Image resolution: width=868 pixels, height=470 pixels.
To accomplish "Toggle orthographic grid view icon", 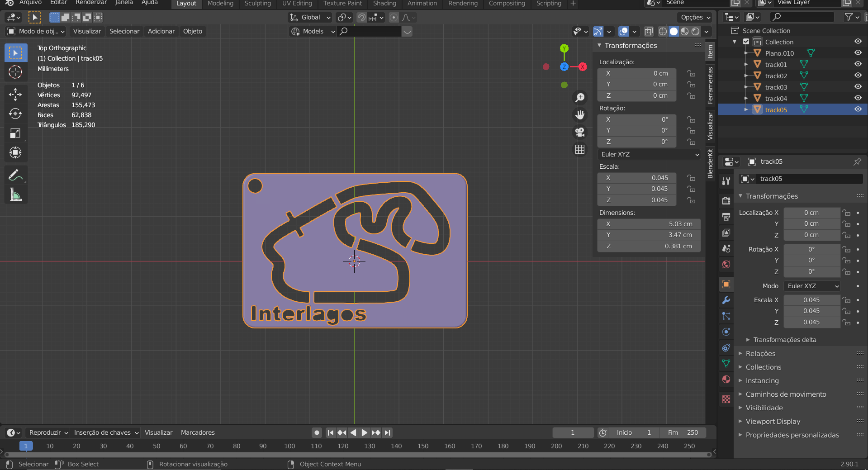I will click(580, 149).
